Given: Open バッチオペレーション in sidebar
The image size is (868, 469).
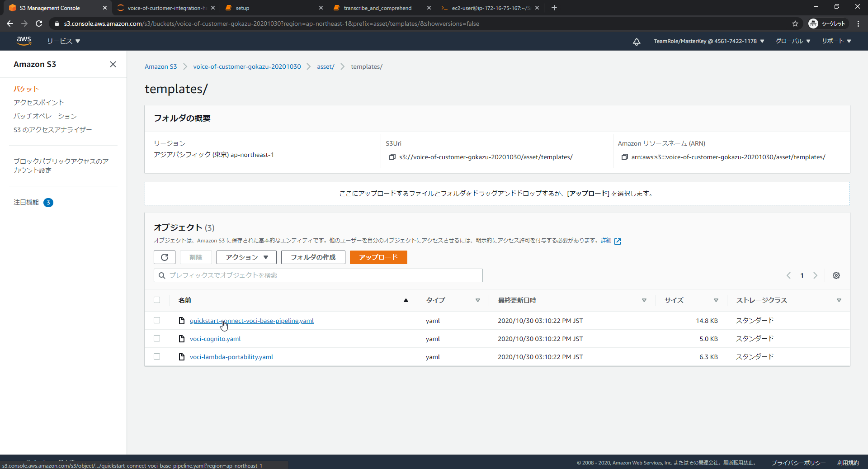Looking at the screenshot, I should 45,116.
